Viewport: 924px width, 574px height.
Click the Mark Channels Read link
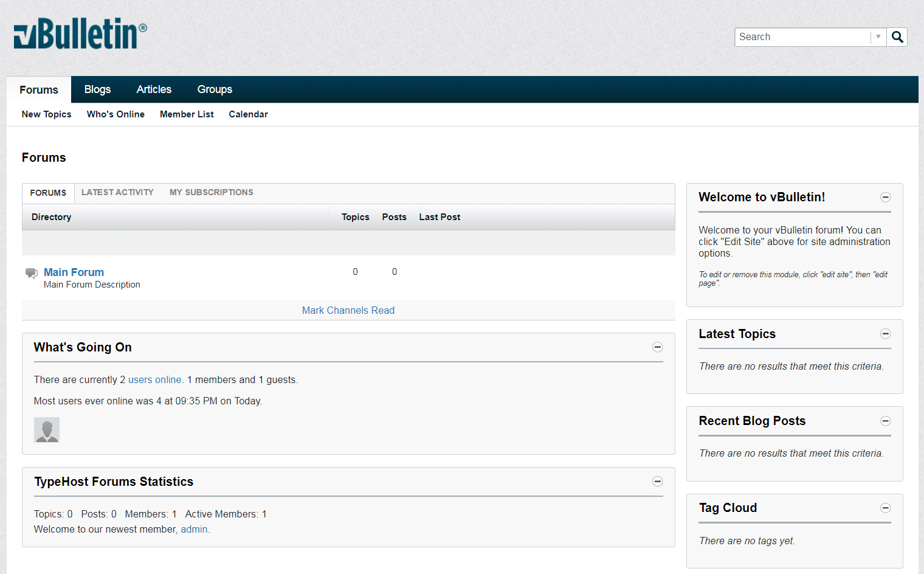pos(348,310)
